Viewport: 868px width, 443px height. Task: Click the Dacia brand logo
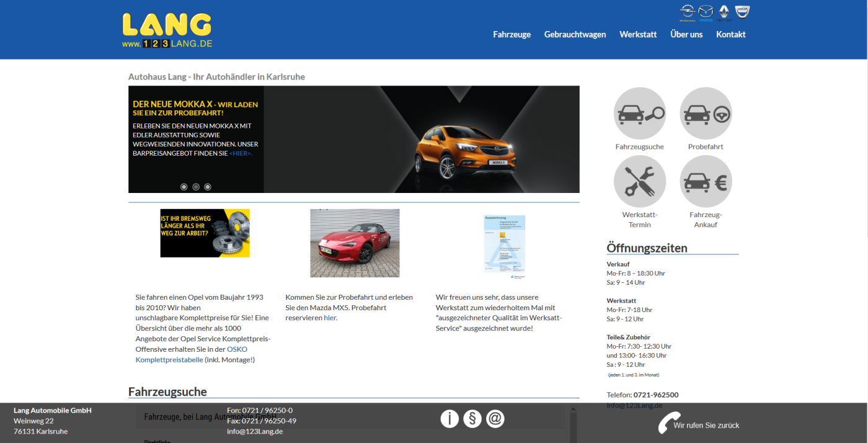[742, 12]
